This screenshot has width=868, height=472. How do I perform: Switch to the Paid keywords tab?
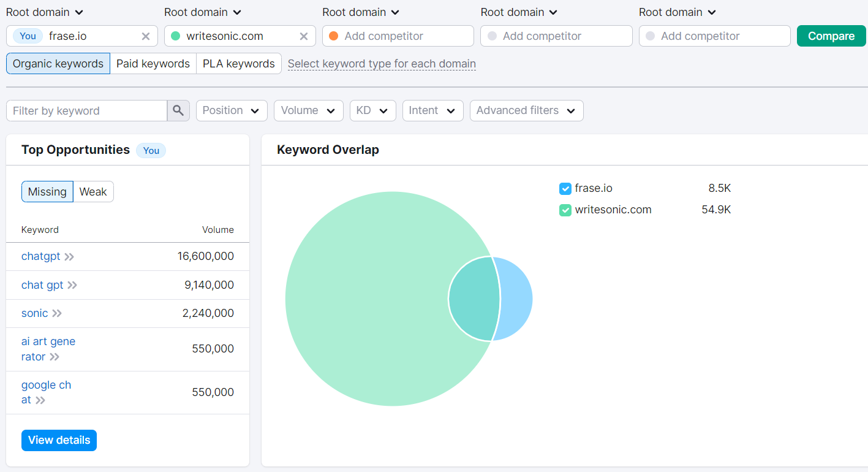[x=153, y=64]
